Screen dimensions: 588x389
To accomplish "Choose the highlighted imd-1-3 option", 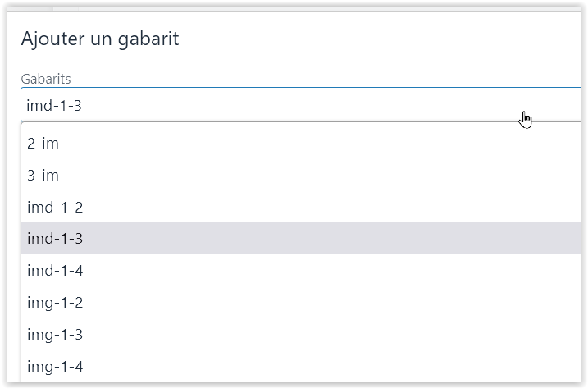I will (301, 238).
